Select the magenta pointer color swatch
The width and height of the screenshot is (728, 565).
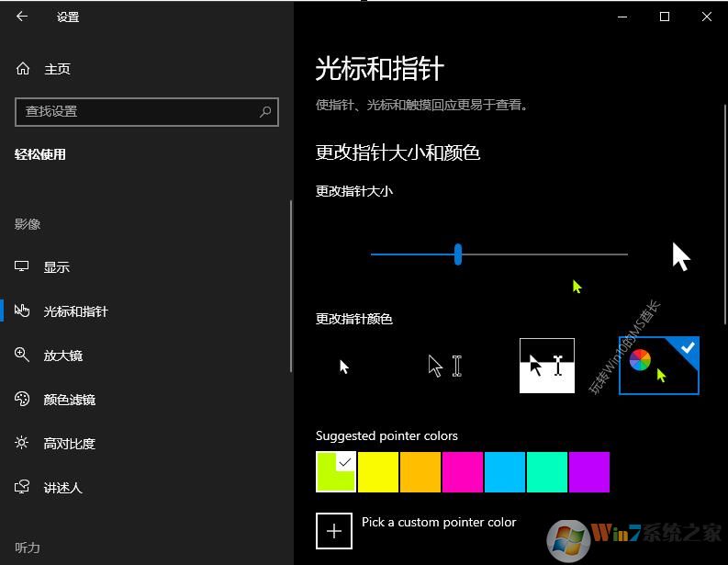pyautogui.click(x=463, y=471)
